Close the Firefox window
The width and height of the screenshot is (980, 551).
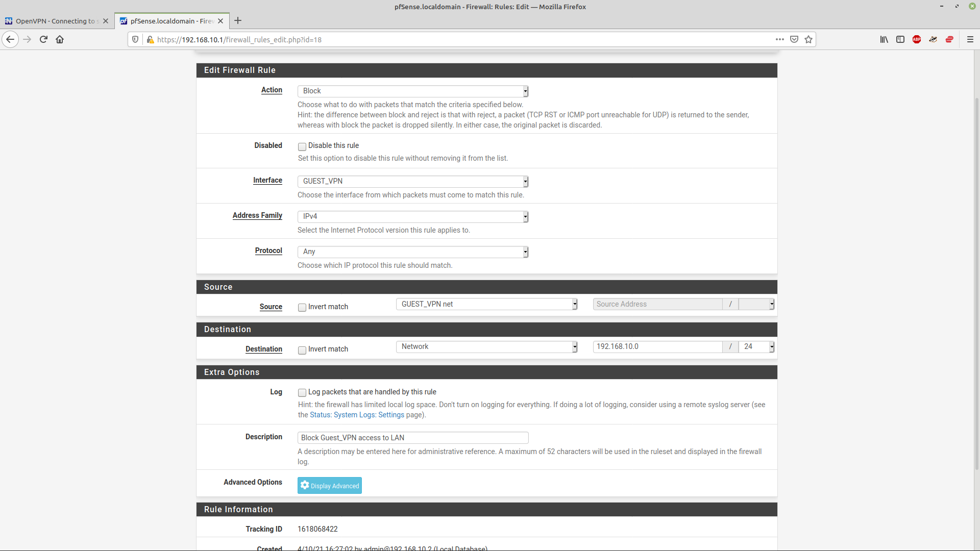(972, 7)
